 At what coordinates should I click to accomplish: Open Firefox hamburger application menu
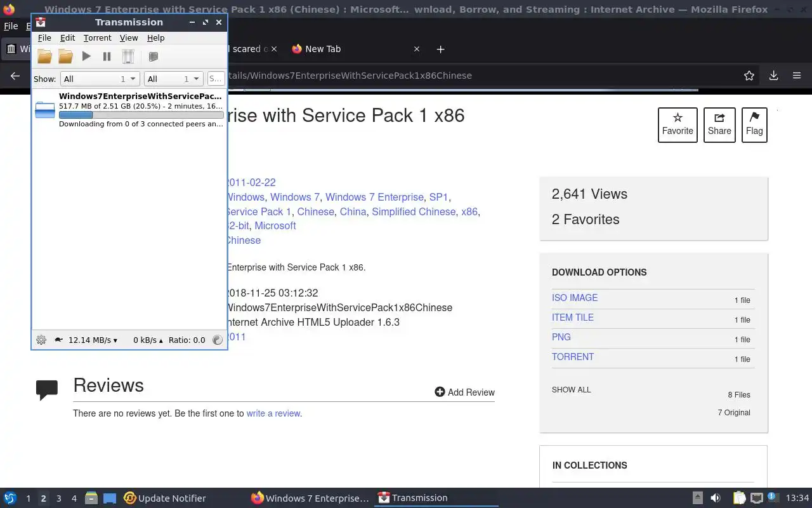(797, 76)
